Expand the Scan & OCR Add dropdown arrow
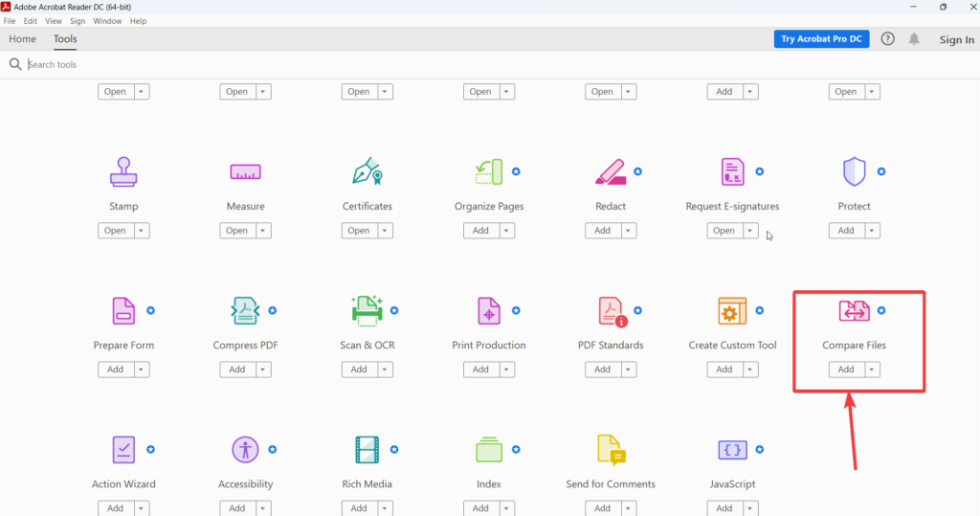 click(385, 369)
